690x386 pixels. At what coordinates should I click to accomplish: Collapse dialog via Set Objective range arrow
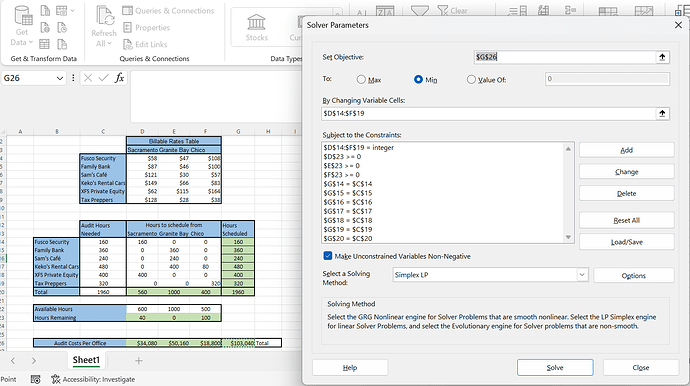point(662,57)
